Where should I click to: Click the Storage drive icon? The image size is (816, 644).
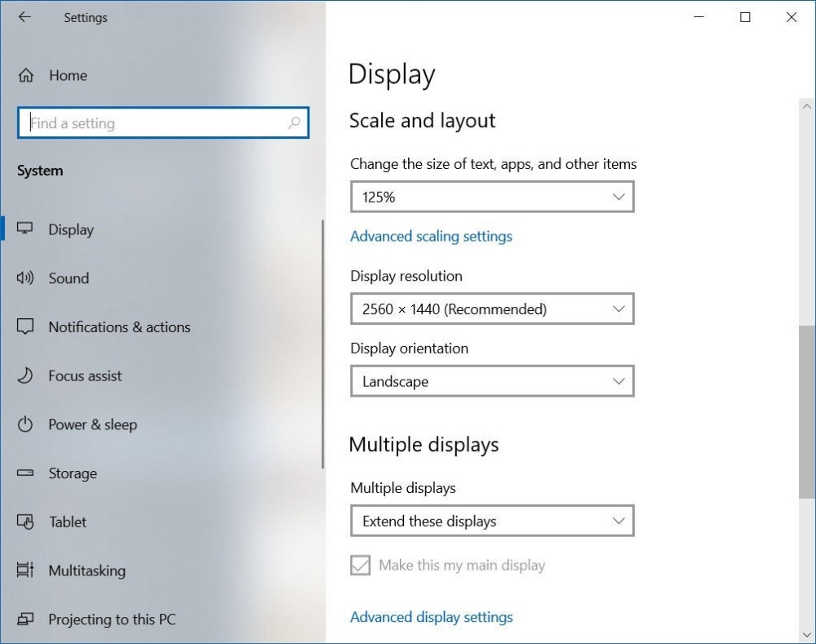pos(25,473)
